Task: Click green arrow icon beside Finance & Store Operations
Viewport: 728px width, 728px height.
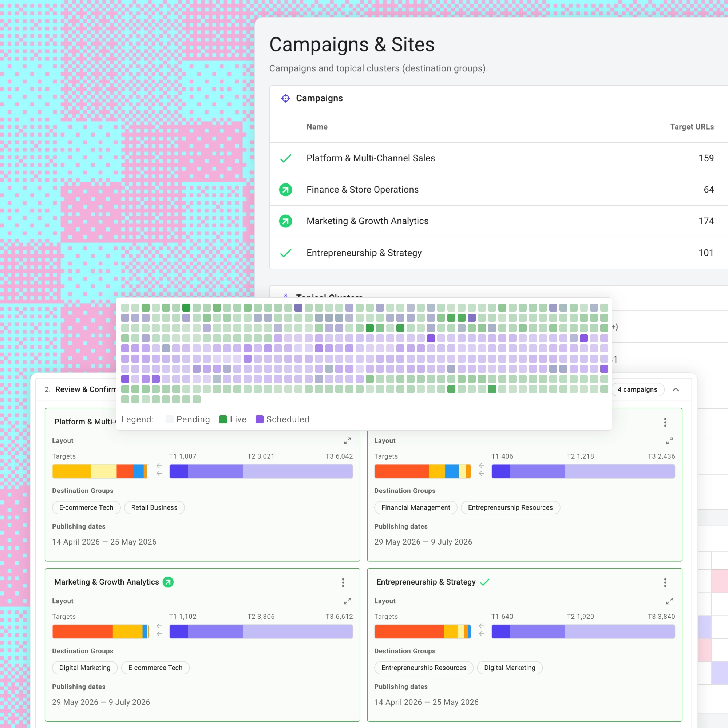Action: (x=286, y=190)
